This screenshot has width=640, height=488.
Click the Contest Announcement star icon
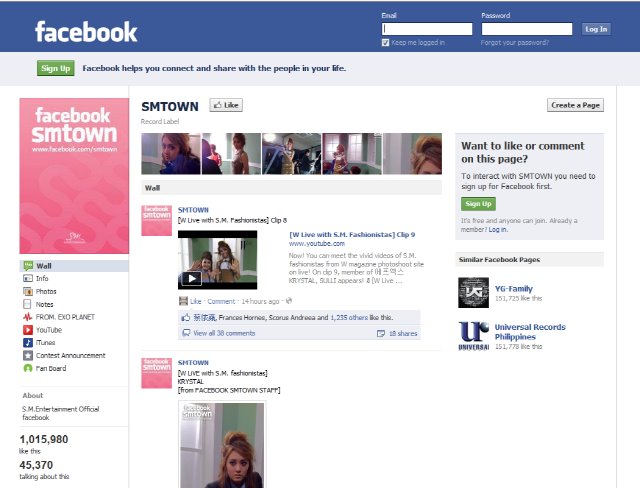pyautogui.click(x=28, y=355)
